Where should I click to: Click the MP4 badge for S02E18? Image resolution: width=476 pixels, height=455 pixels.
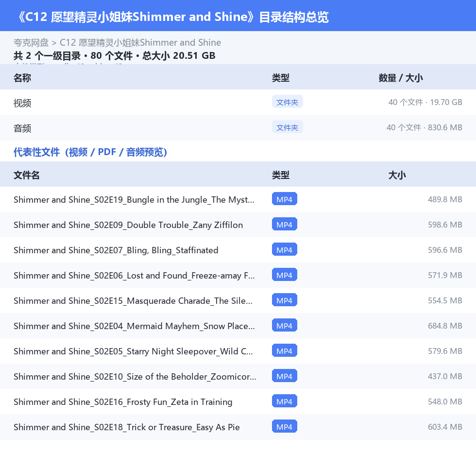pyautogui.click(x=285, y=426)
